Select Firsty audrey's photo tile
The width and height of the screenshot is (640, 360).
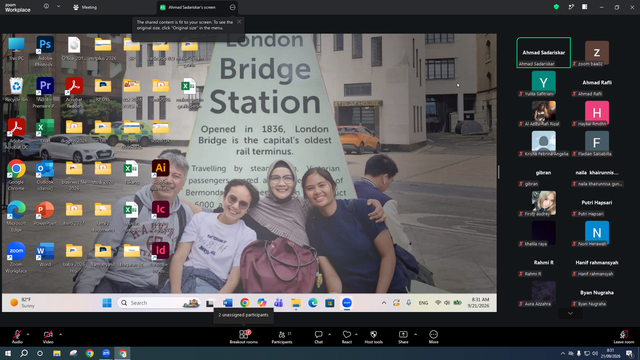pos(544,203)
